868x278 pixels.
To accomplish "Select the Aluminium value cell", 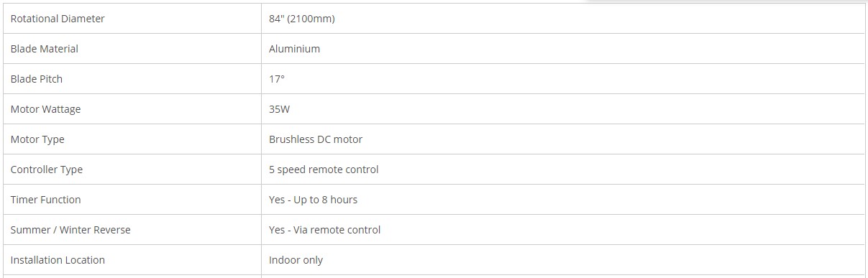I will (563, 49).
